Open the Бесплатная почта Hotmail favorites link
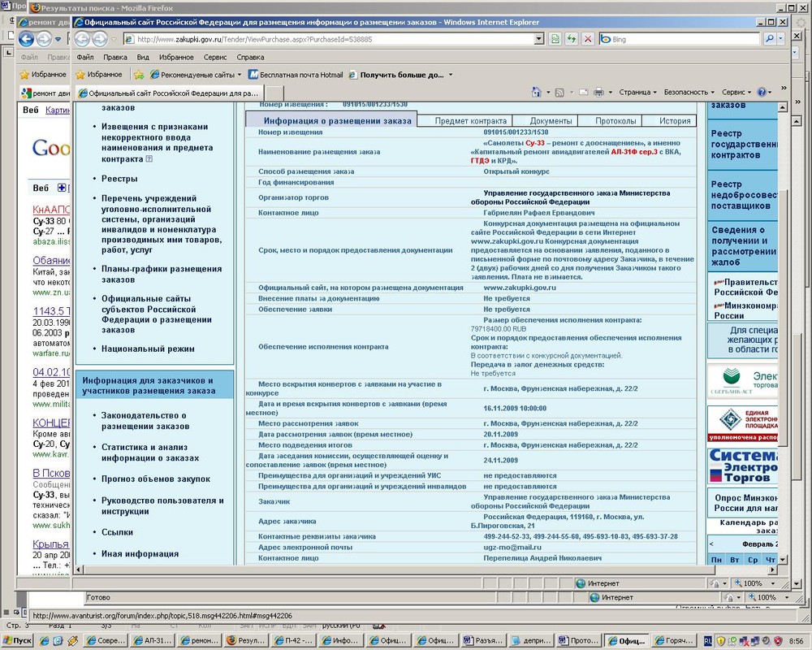Viewport: 812px width, 650px height. (x=296, y=75)
